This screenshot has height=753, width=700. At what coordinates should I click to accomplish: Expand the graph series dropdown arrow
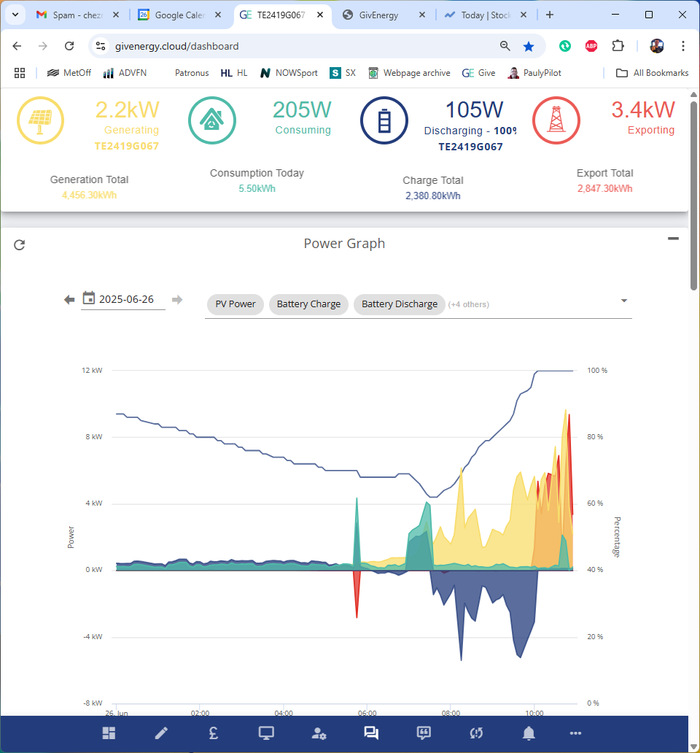click(x=623, y=301)
